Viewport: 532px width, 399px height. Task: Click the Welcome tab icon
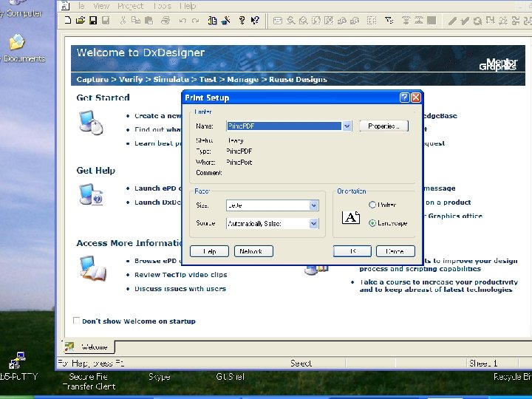[69, 347]
